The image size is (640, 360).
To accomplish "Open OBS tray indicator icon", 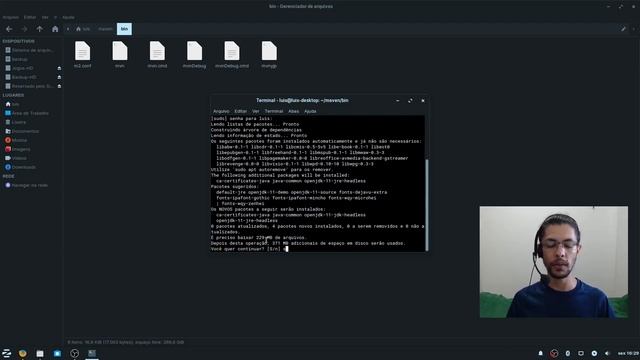I will coord(554,353).
